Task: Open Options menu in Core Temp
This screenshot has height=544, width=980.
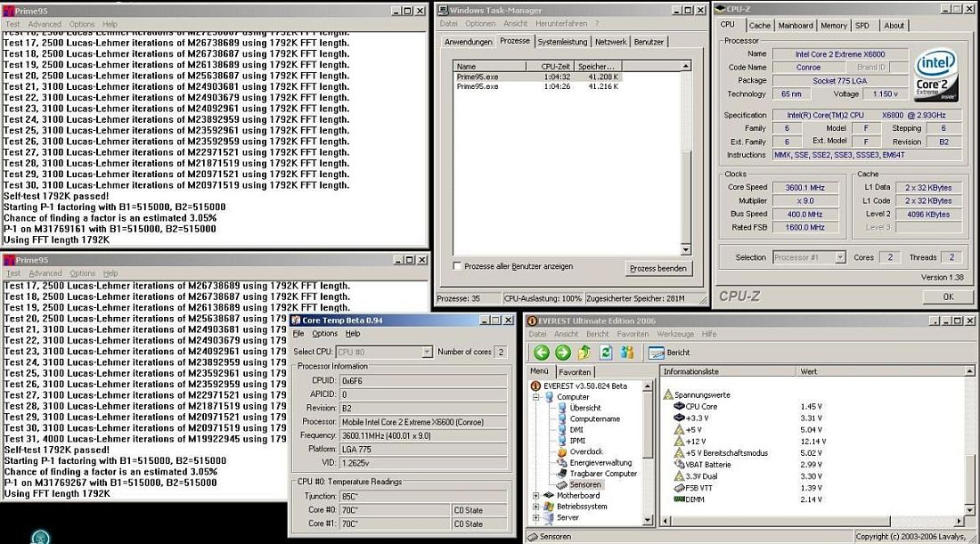Action: (x=325, y=334)
